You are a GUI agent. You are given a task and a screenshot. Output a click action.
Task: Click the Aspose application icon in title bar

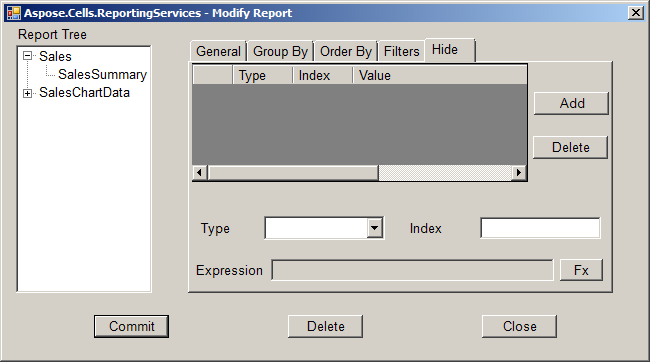(x=13, y=13)
